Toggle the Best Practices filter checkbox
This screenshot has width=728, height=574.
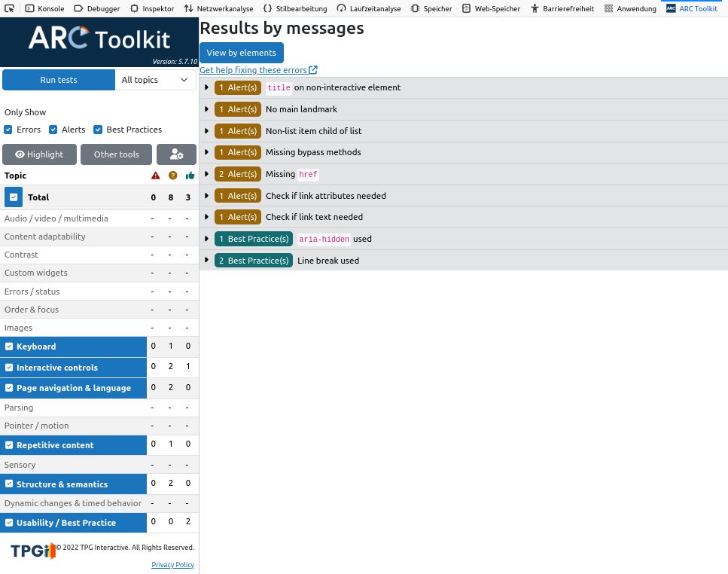(x=98, y=130)
